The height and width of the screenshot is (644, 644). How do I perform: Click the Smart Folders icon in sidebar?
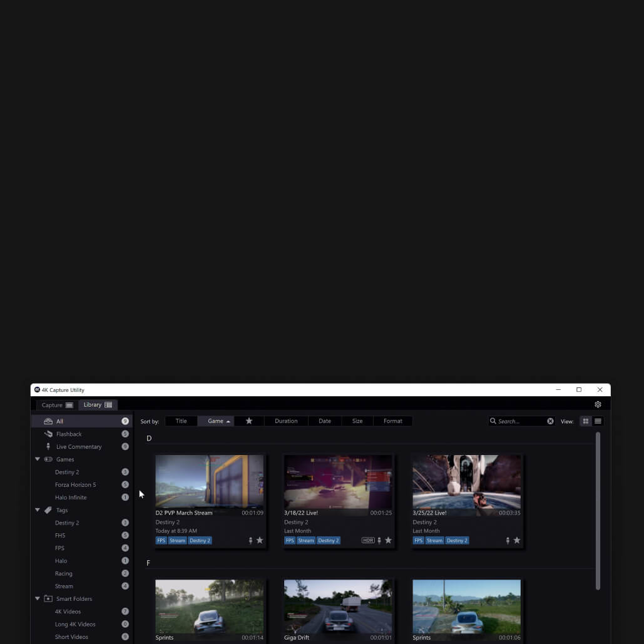48,598
